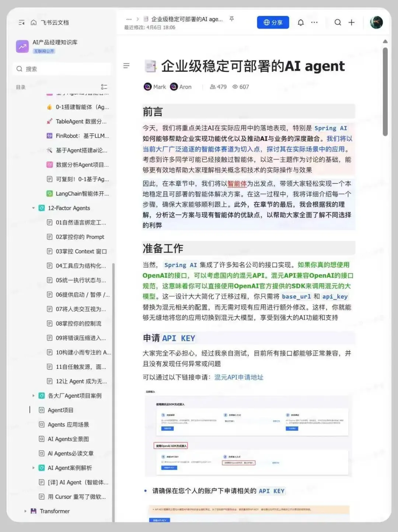Image resolution: width=398 pixels, height=532 pixels.
Task: Click the document icon beside title
Action: pyautogui.click(x=150, y=66)
